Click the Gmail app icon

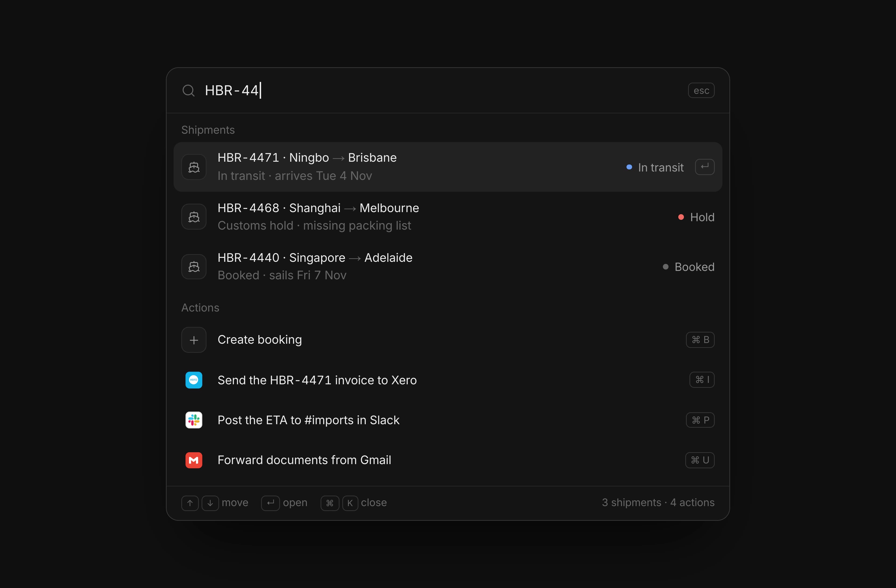point(194,460)
